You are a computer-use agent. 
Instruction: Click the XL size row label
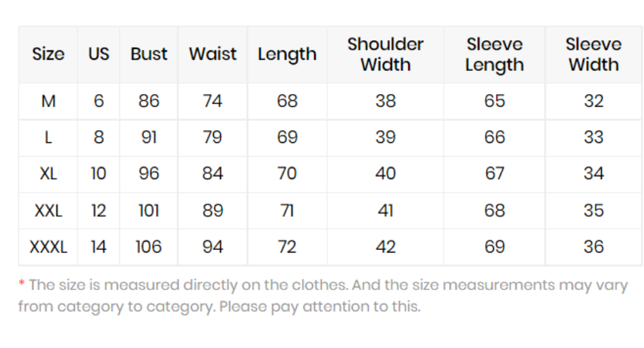pyautogui.click(x=48, y=174)
